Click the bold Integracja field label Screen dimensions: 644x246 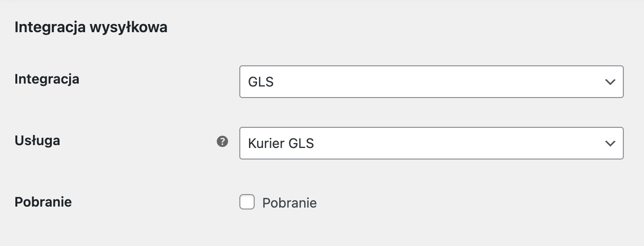point(47,79)
